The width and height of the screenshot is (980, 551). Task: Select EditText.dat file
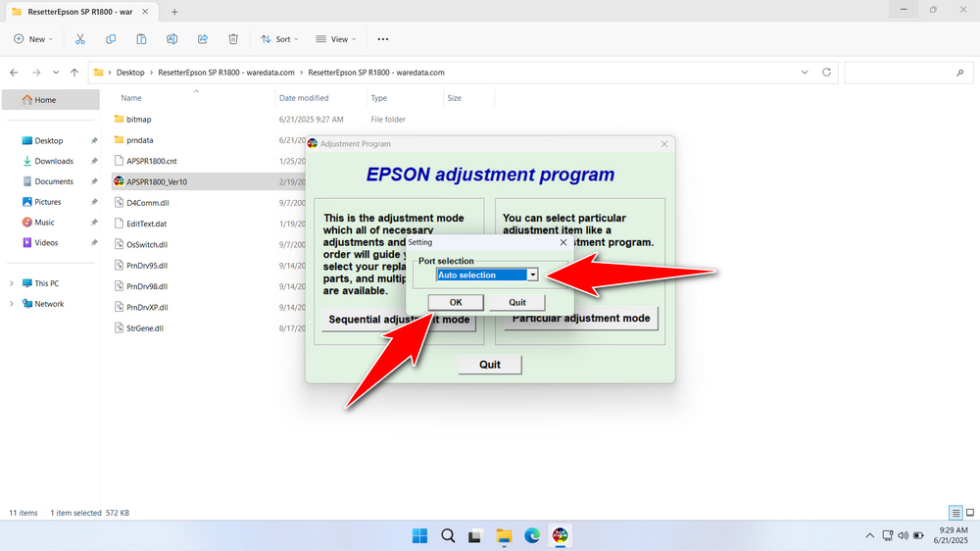(146, 224)
